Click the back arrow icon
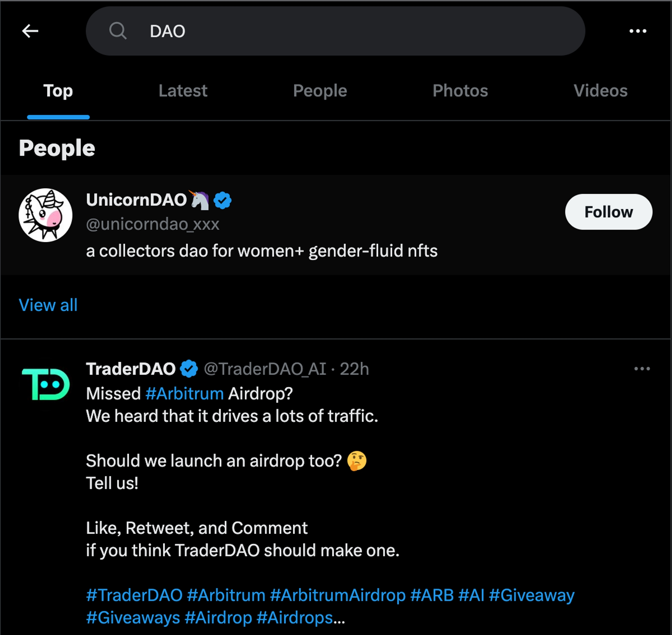672x635 pixels. coord(30,31)
